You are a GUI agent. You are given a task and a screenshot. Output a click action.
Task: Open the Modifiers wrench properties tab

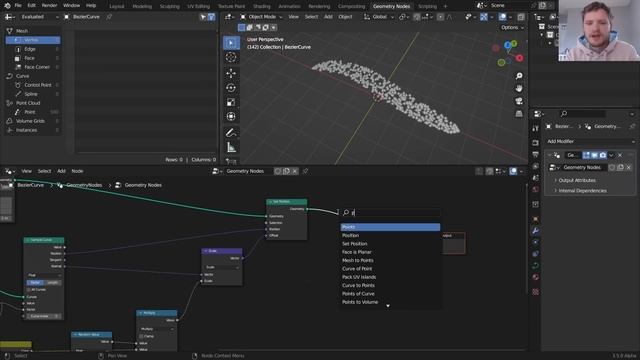[536, 231]
